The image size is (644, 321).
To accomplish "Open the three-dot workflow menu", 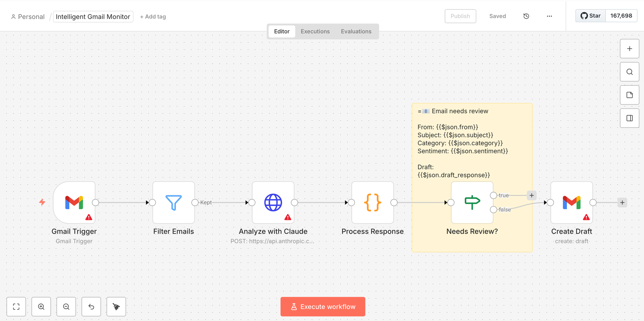I will 549,16.
